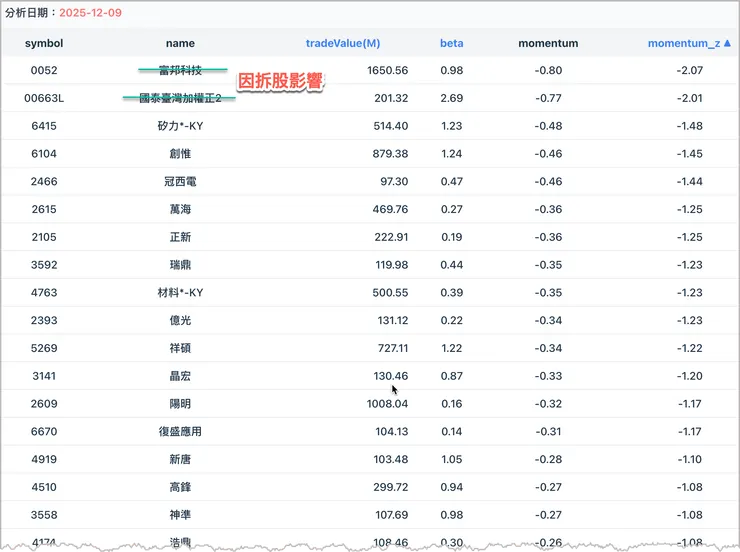The width and height of the screenshot is (740, 552).
Task: Select symbol 4510
Action: tap(44, 488)
